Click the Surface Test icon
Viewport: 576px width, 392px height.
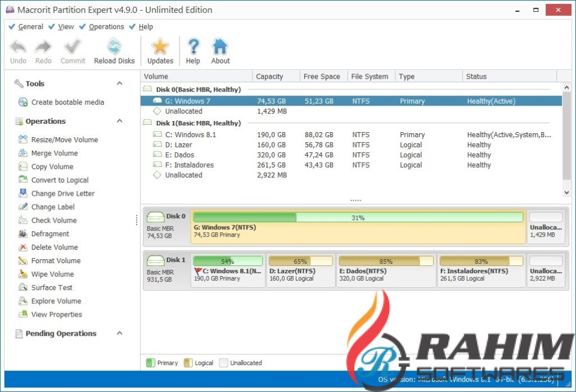click(x=22, y=287)
